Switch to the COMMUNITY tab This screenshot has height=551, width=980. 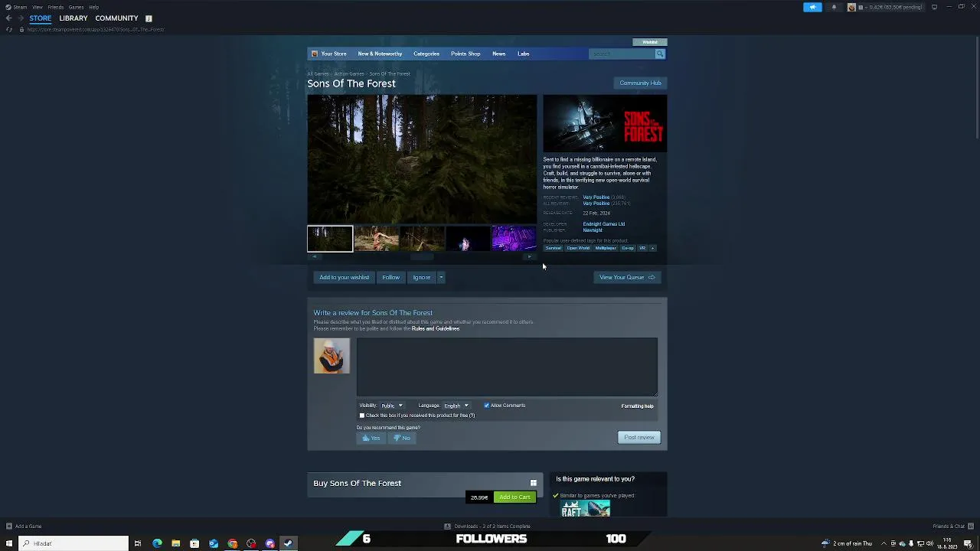point(116,18)
